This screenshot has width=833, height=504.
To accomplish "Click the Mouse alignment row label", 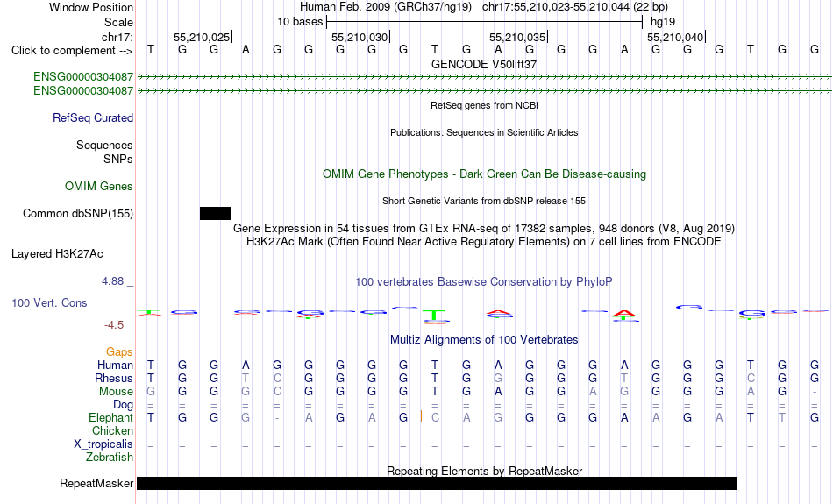I will pyautogui.click(x=116, y=392).
